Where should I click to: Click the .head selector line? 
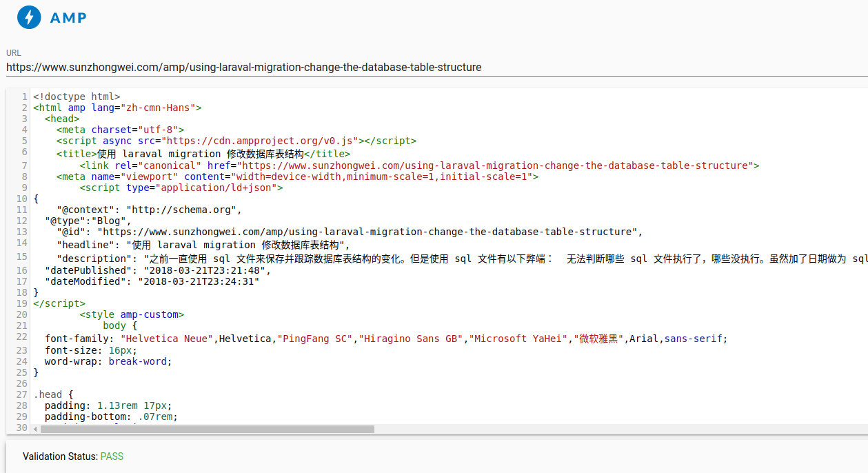click(x=53, y=395)
